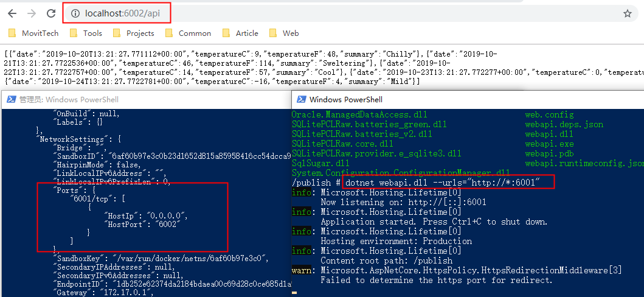Viewport: 644px width, 297px height.
Task: Click the "HostIp": "0.0.0.0" line
Action: [147, 215]
